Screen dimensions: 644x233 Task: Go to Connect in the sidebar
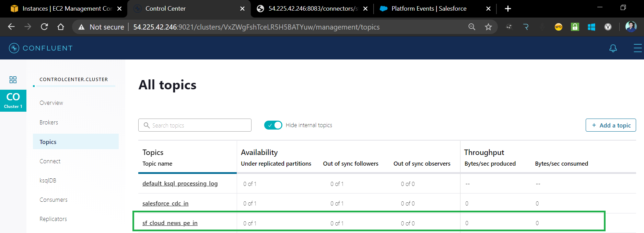point(50,161)
